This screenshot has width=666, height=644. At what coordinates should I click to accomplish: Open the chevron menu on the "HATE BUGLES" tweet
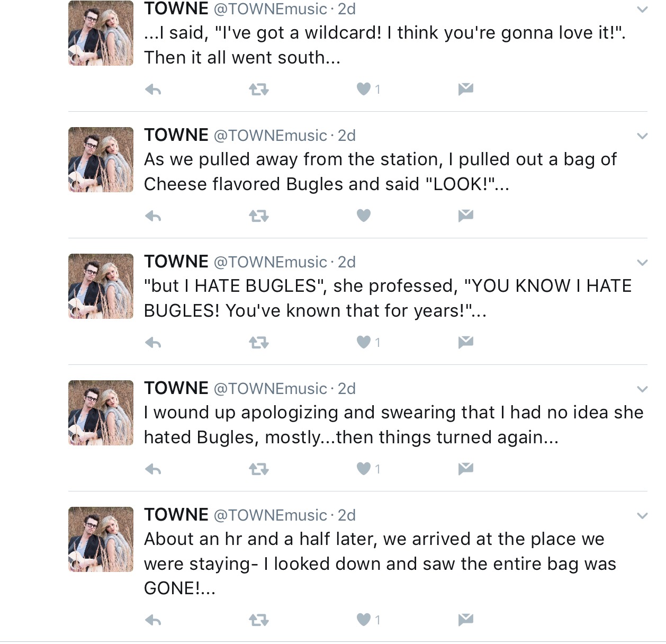click(x=642, y=263)
